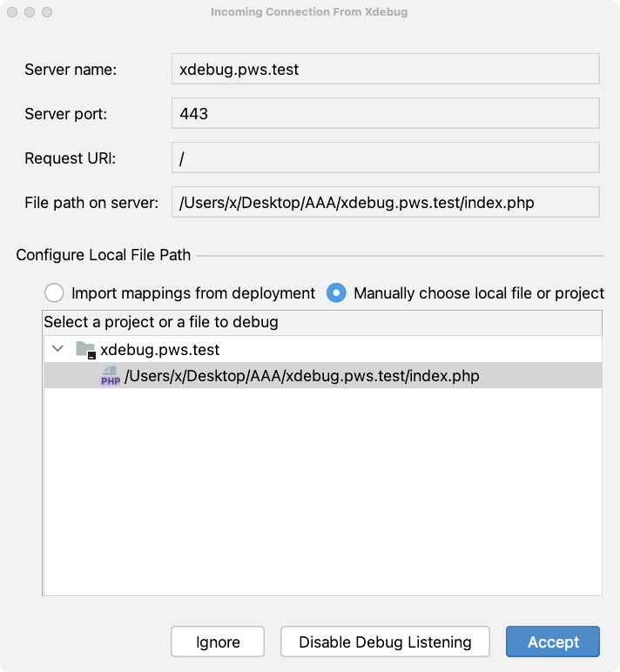Screen dimensions: 620x672
Task: Click the Incoming Connection From Xdebug title
Action: [x=309, y=12]
